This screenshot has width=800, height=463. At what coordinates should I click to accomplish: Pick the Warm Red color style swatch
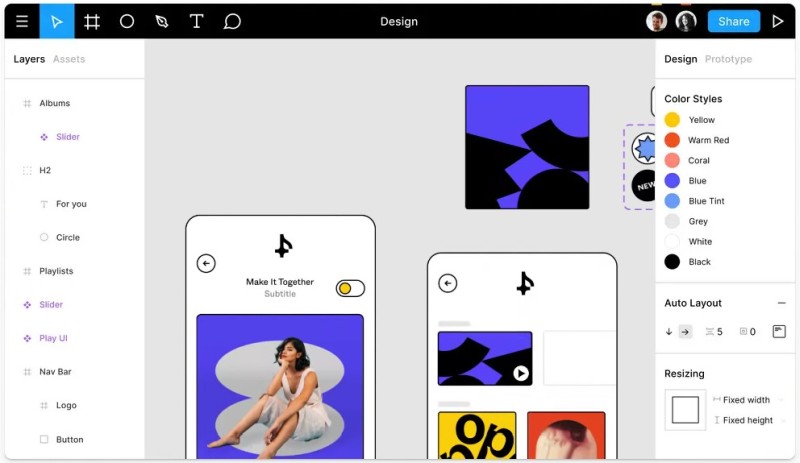pyautogui.click(x=672, y=140)
